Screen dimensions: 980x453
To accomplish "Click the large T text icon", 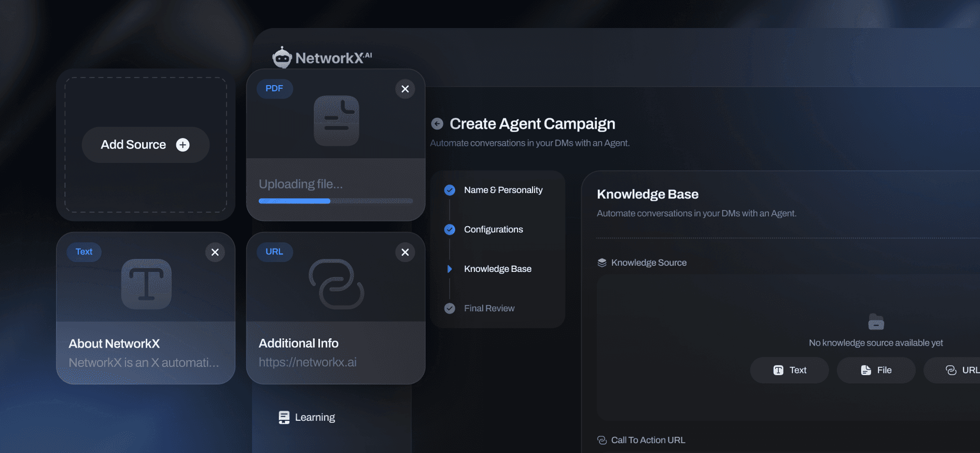I will pyautogui.click(x=146, y=284).
